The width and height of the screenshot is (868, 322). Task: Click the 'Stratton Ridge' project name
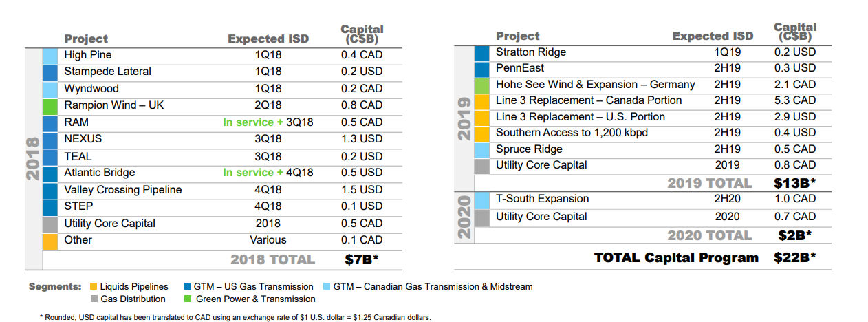[x=531, y=52]
